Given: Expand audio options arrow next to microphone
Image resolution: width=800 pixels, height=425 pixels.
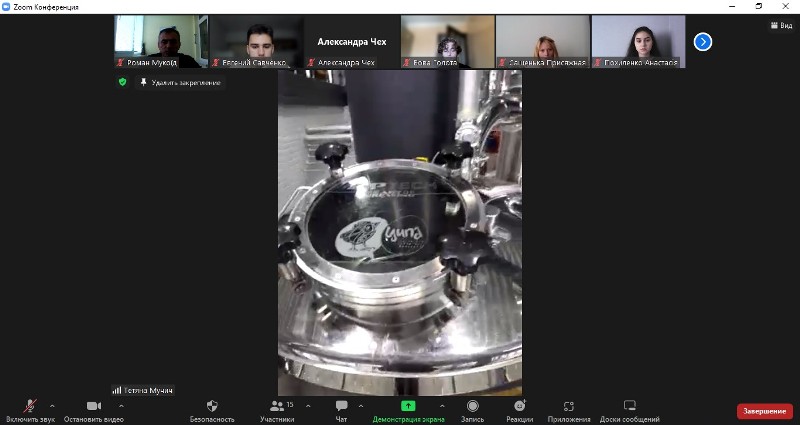Looking at the screenshot, I should 52,406.
